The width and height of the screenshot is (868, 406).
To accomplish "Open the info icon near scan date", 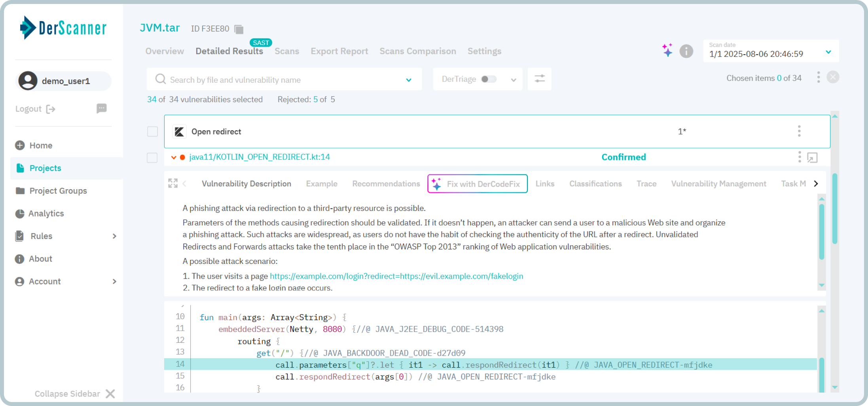I will 686,51.
